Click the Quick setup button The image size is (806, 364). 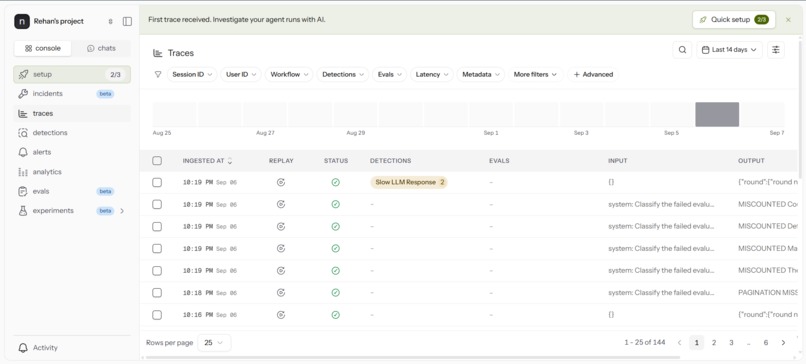tap(734, 20)
